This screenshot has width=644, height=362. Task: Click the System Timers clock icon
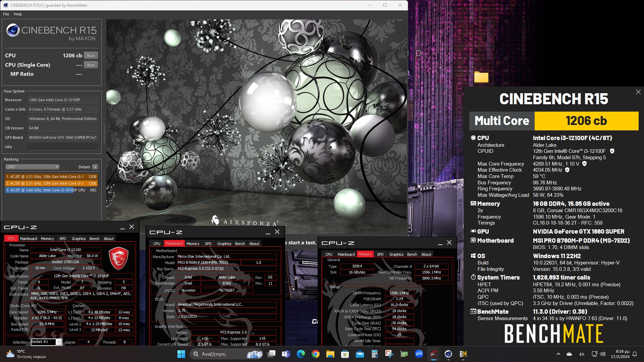[473, 277]
